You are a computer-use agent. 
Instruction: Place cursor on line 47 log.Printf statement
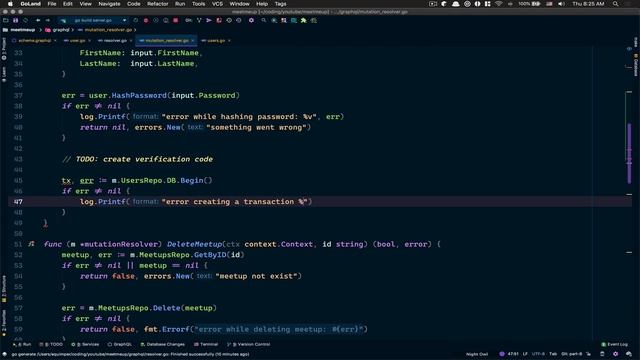(x=196, y=202)
